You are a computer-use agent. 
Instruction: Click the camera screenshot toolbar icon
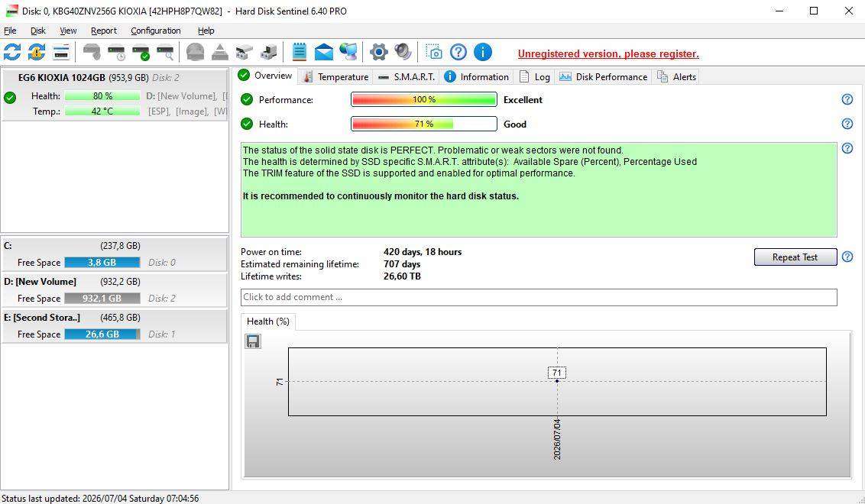(434, 53)
